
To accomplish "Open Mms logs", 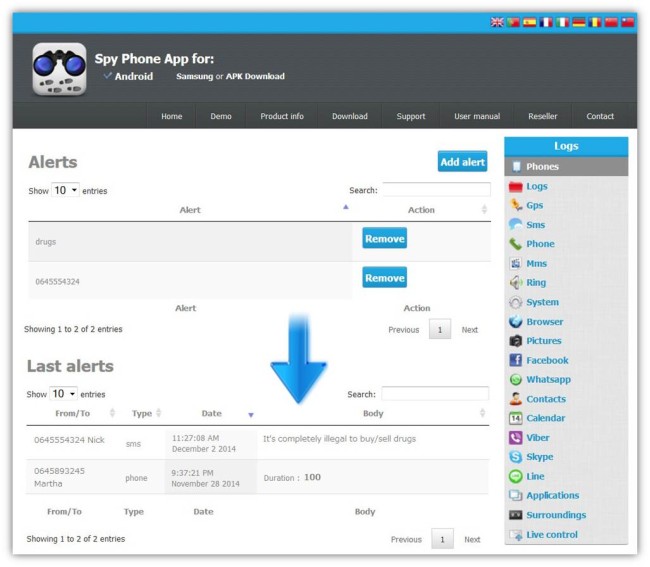I will (x=528, y=264).
